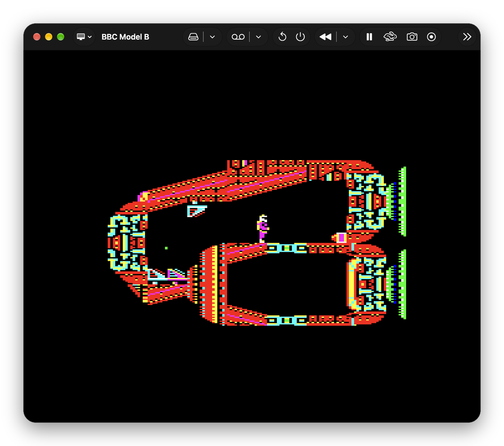Start recording with the record icon
The image size is (504, 446).
(431, 37)
